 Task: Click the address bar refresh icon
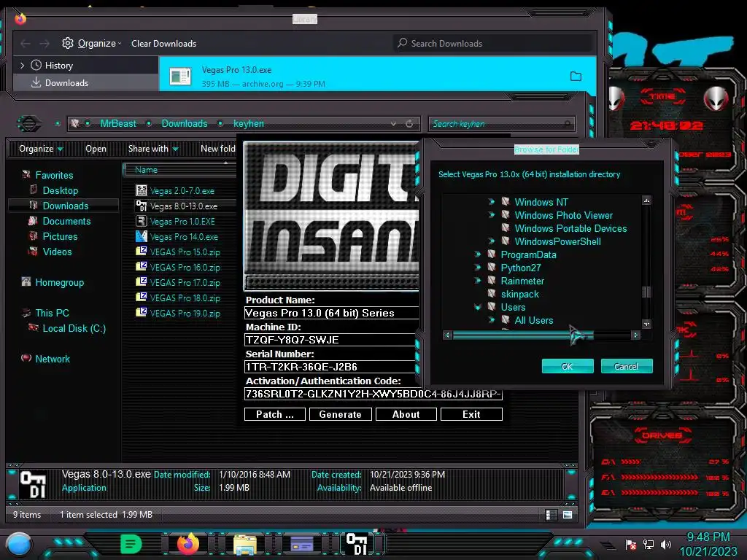409,124
